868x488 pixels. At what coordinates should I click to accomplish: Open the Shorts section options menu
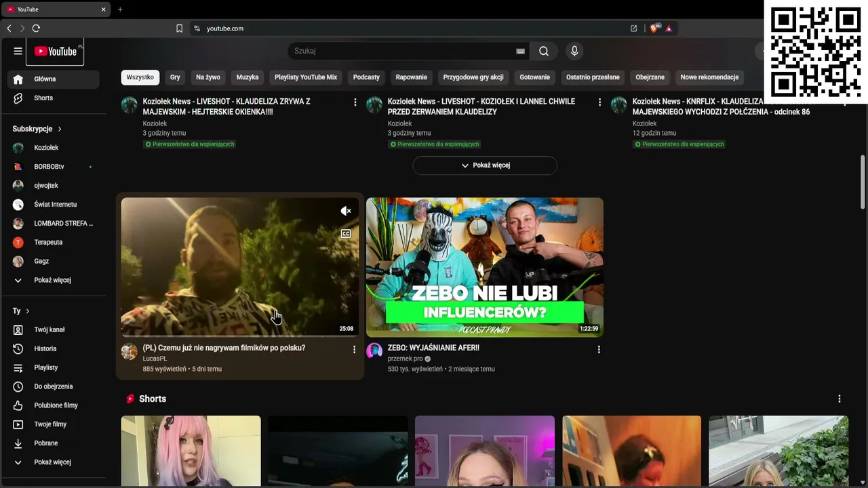[840, 399]
